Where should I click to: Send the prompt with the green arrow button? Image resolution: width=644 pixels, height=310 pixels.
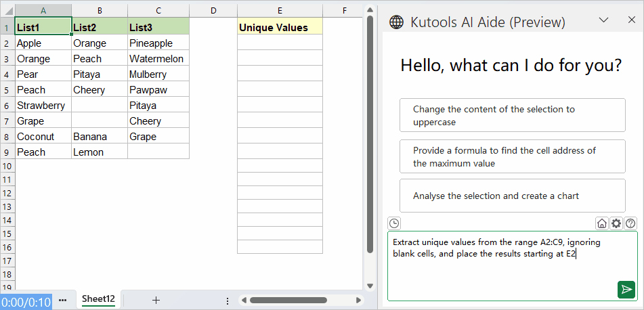click(x=626, y=290)
